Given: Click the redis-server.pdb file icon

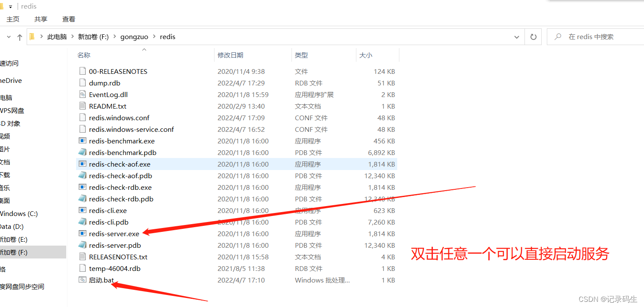Looking at the screenshot, I should [83, 245].
